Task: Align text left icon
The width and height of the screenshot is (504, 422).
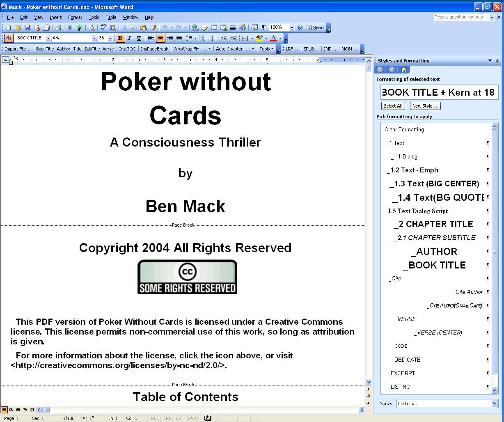Action: [x=151, y=38]
